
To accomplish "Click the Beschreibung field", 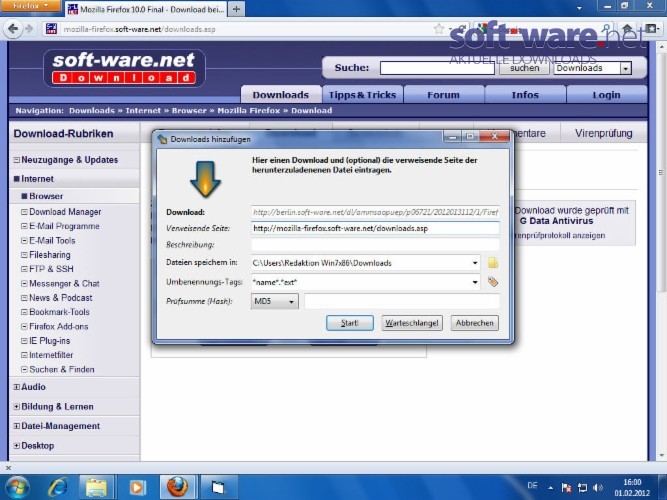I will coord(375,245).
